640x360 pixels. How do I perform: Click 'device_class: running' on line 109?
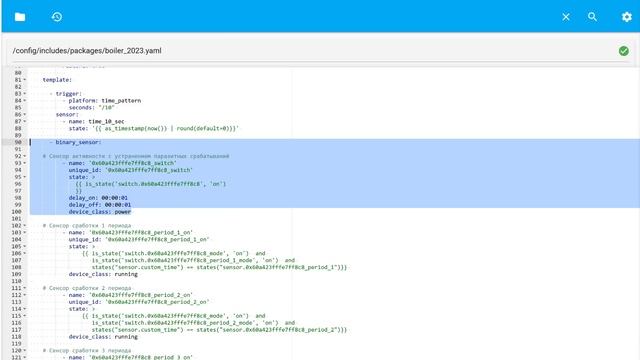pos(103,274)
